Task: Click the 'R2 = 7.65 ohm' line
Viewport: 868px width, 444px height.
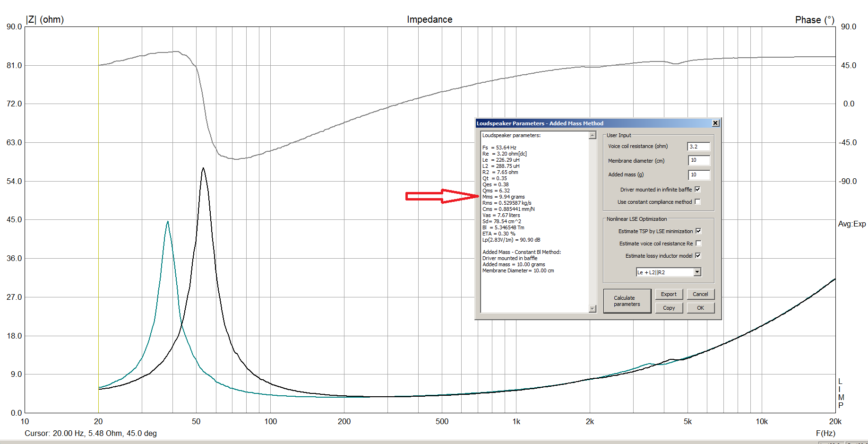Action: pyautogui.click(x=500, y=172)
